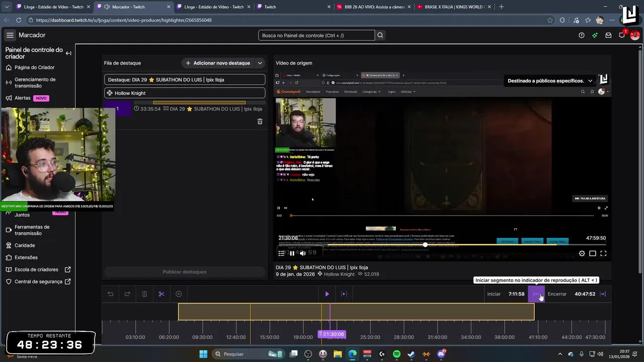
Task: Click the timeline toolbar trash icon
Action: [x=144, y=294]
